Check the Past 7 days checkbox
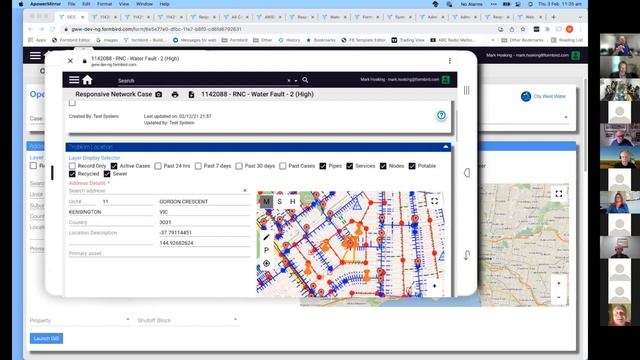640x360 pixels. [198, 166]
